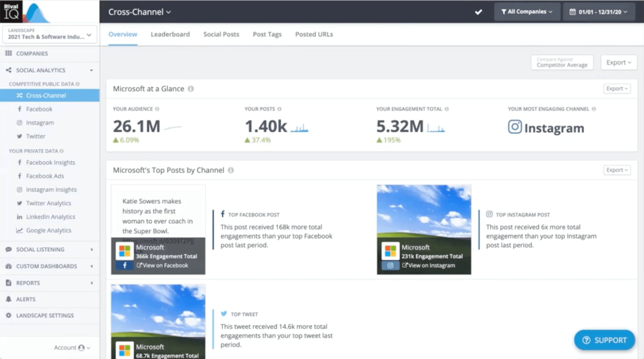Switch to the Leaderboard tab
Image resolution: width=644 pixels, height=359 pixels.
(x=170, y=34)
